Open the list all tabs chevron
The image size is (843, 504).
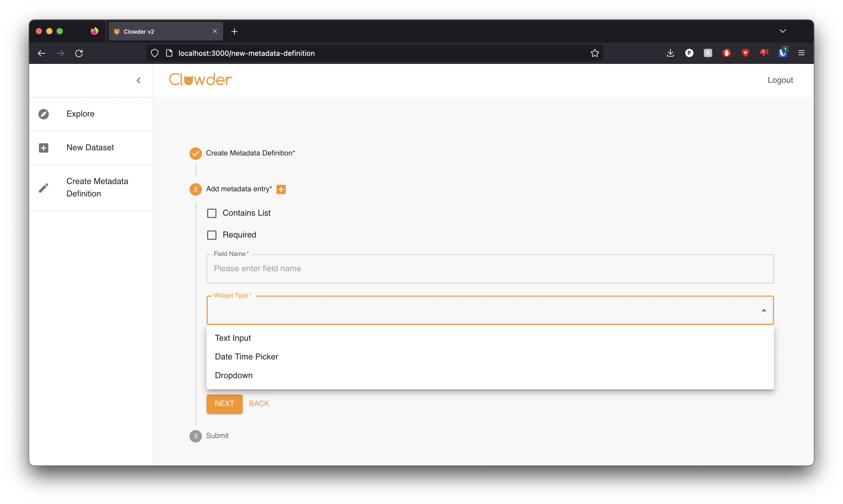click(x=783, y=31)
